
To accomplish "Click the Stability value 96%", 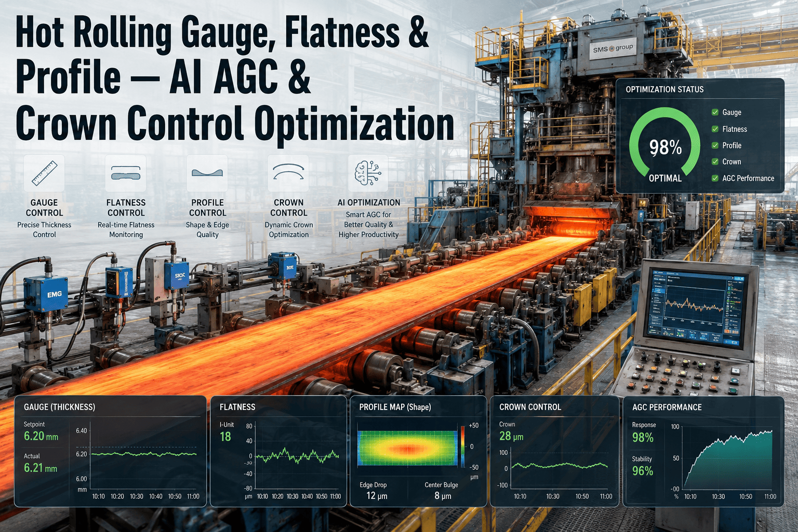I will [643, 471].
